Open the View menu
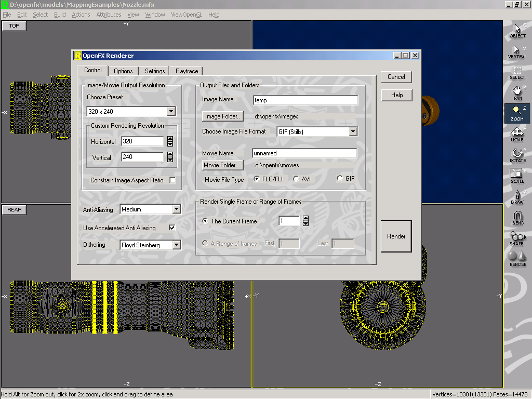 [133, 15]
